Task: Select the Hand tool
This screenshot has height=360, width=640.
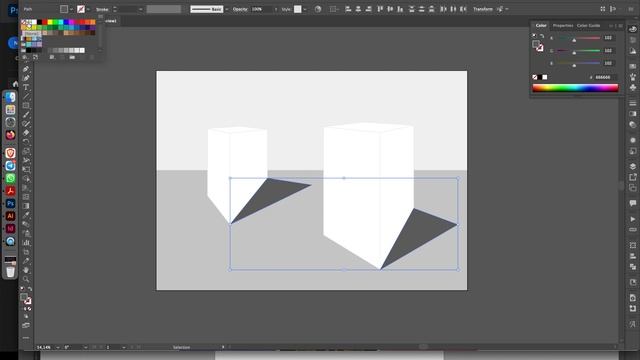Action: 26,270
